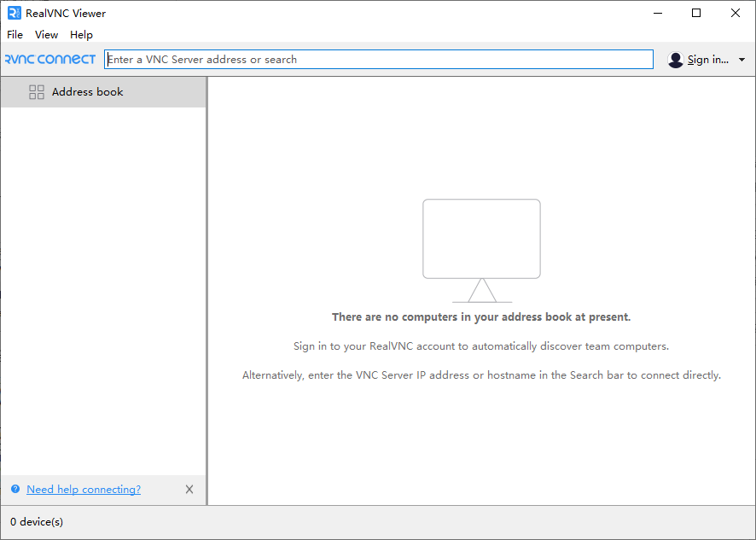Click the X icon on the help banner
The height and width of the screenshot is (540, 756).
point(189,489)
